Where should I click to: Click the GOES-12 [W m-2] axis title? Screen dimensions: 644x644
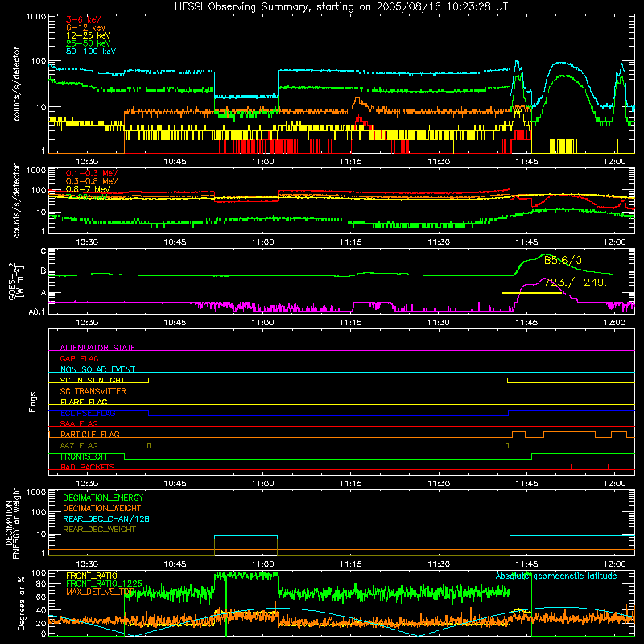click(x=15, y=282)
